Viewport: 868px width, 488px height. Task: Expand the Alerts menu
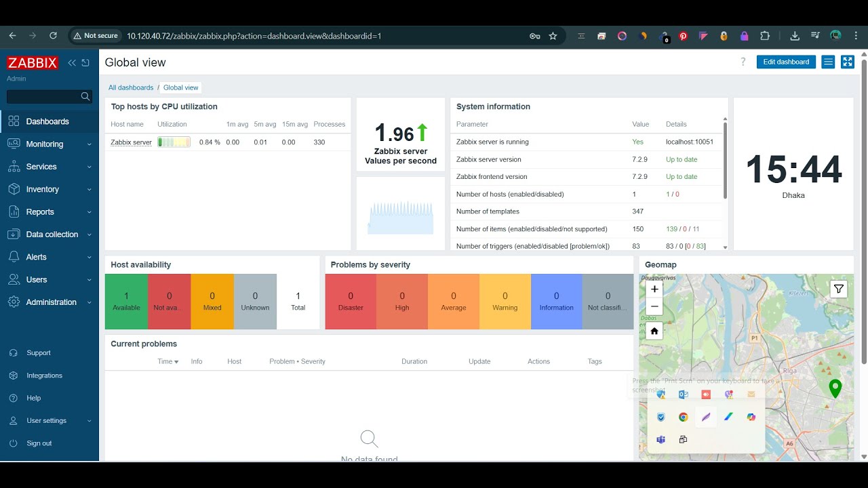(50, 257)
